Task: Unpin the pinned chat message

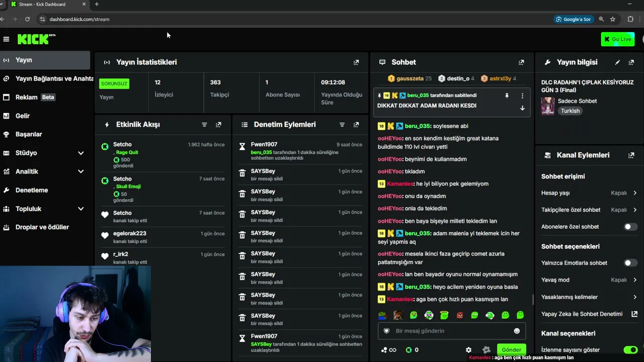Action: click(x=507, y=96)
